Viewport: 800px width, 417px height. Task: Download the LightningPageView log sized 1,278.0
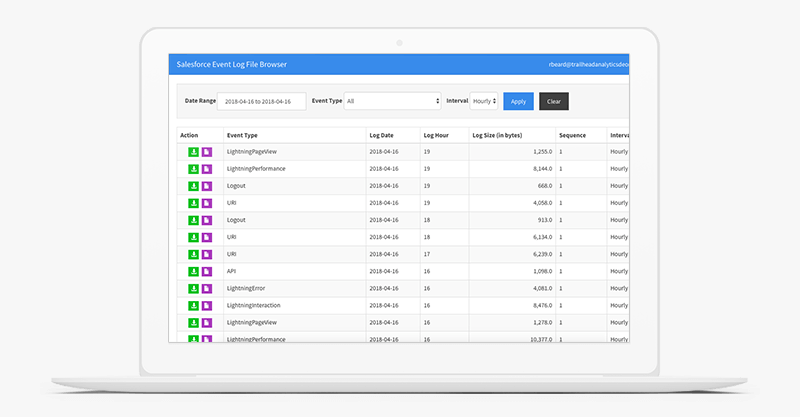[193, 323]
